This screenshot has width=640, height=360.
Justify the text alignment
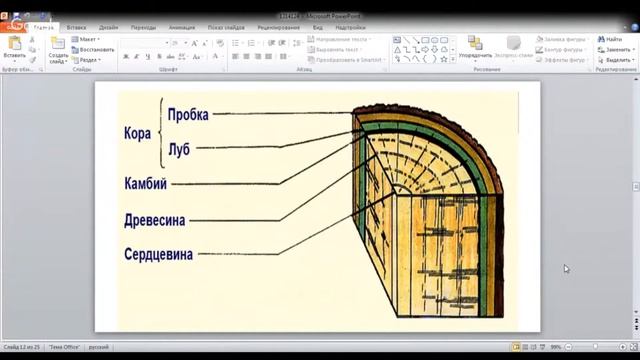pos(268,56)
